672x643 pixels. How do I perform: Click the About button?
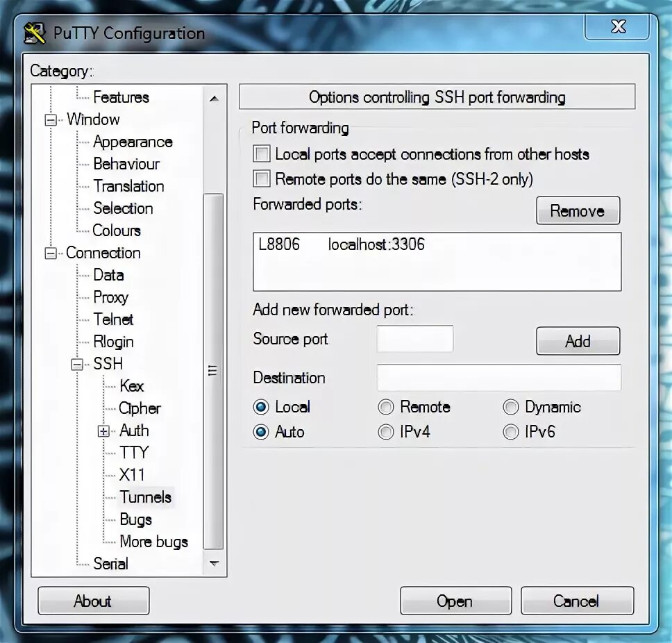[94, 601]
